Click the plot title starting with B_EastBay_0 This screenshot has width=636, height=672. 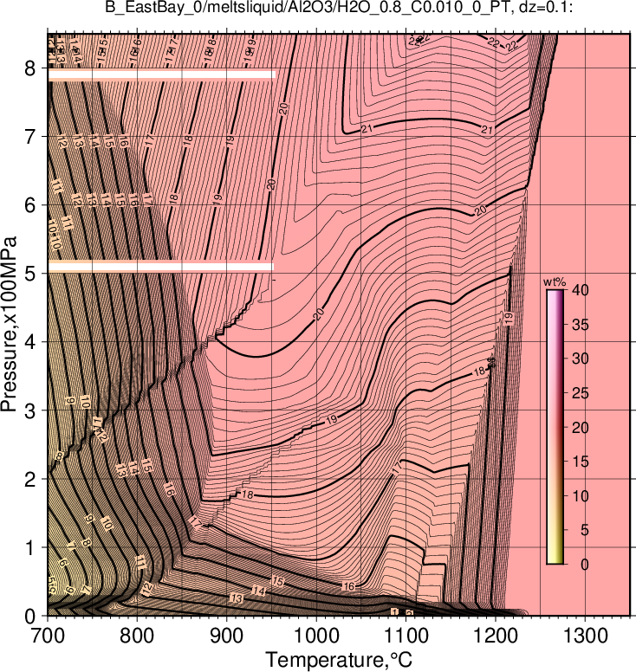339,6
